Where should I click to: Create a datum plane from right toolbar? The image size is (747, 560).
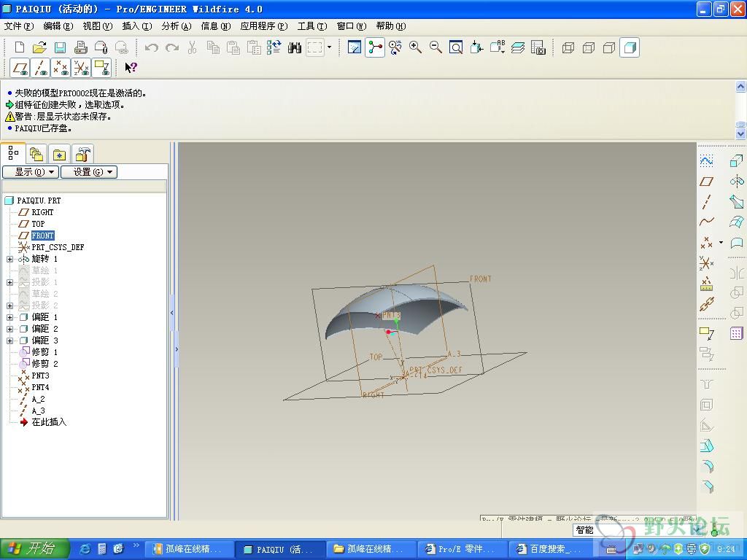coord(706,182)
